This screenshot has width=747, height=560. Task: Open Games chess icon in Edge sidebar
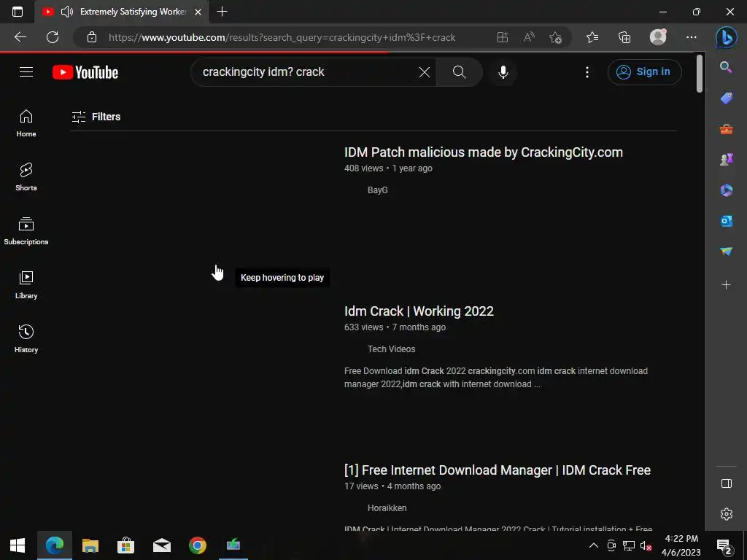point(726,160)
